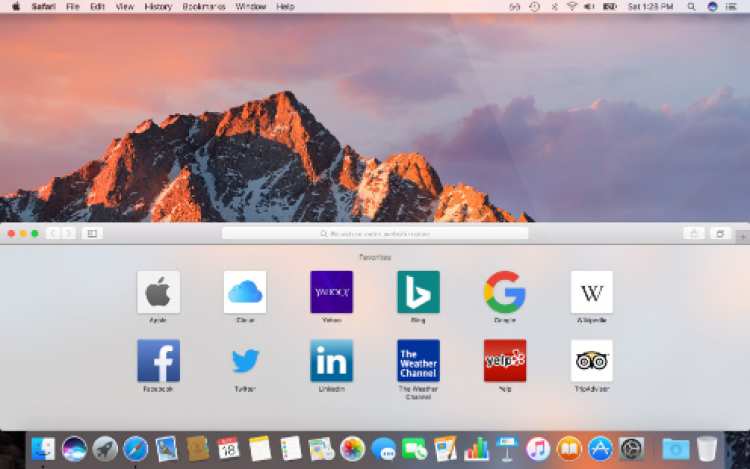The width and height of the screenshot is (750, 469).
Task: Open iTunes from the Dock
Action: click(x=538, y=449)
